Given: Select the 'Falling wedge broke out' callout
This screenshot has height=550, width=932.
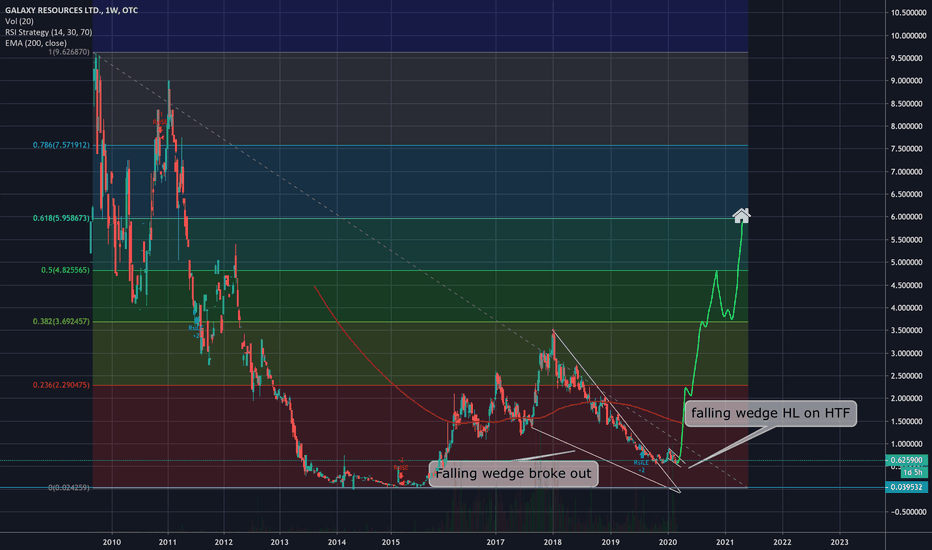Looking at the screenshot, I should (513, 474).
